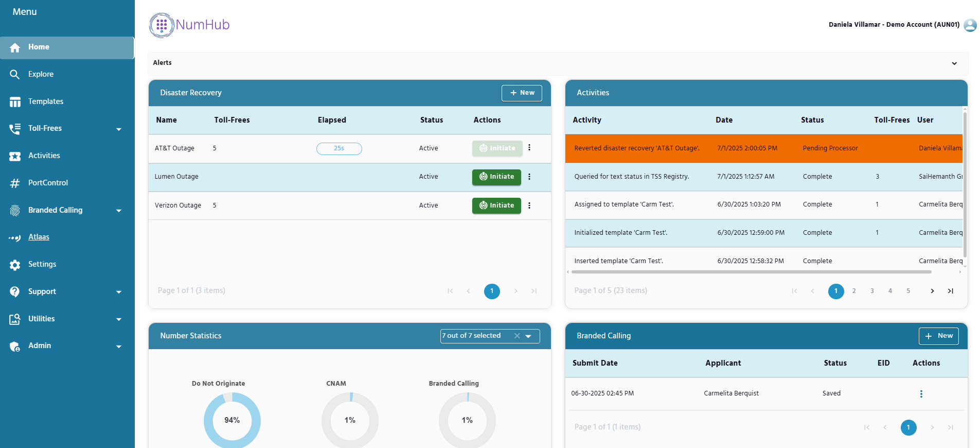Image resolution: width=980 pixels, height=448 pixels.
Task: Click the Do Not Originate 94% donut chart
Action: (232, 420)
